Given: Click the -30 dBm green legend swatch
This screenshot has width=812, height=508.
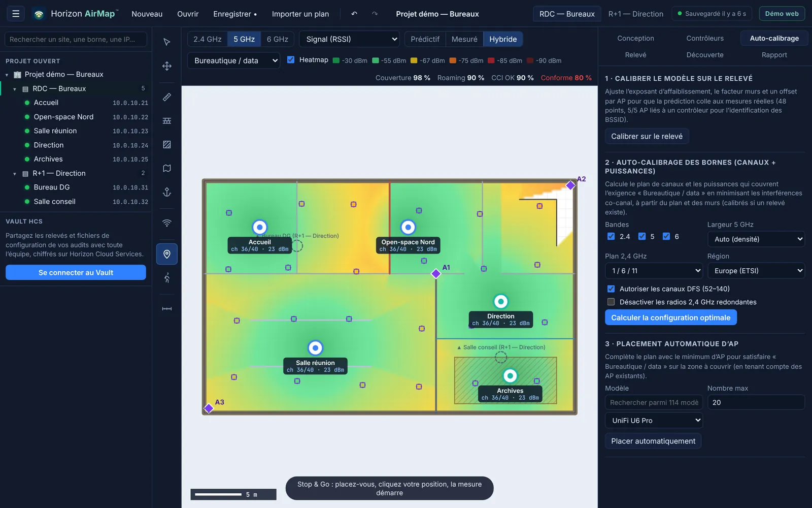Looking at the screenshot, I should tap(336, 60).
